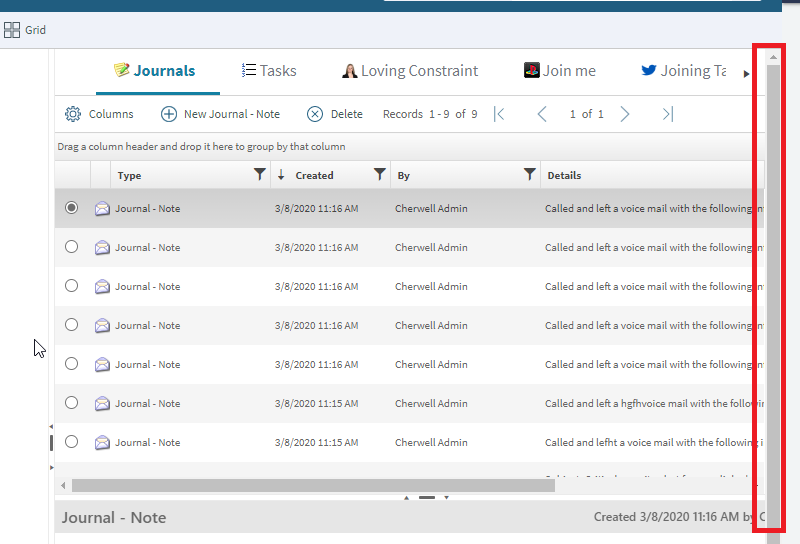Jump to the last page of records
The height and width of the screenshot is (544, 800).
667,114
